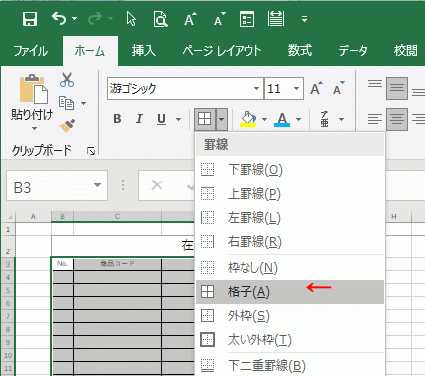The image size is (425, 376).
Task: Click the formula bar cancel X icon
Action: (157, 185)
